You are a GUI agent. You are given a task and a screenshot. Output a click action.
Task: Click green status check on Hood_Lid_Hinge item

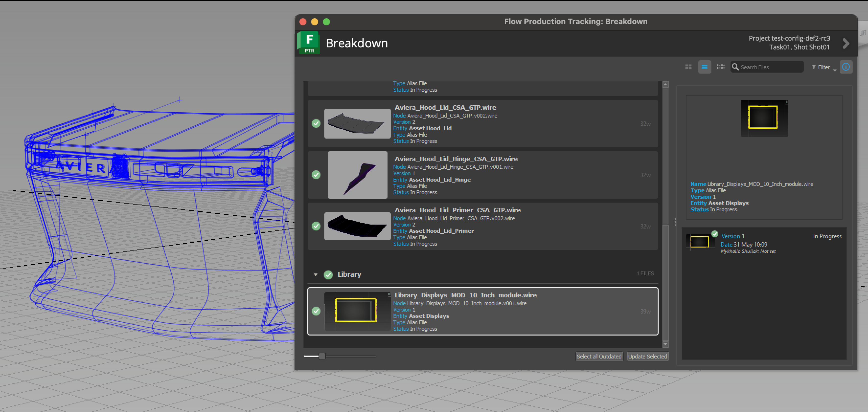pyautogui.click(x=316, y=175)
